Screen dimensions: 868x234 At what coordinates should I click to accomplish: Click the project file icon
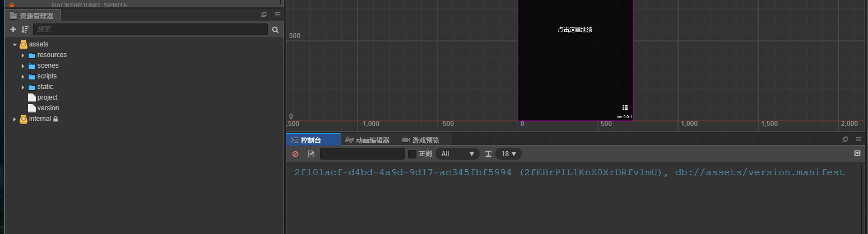[x=32, y=97]
